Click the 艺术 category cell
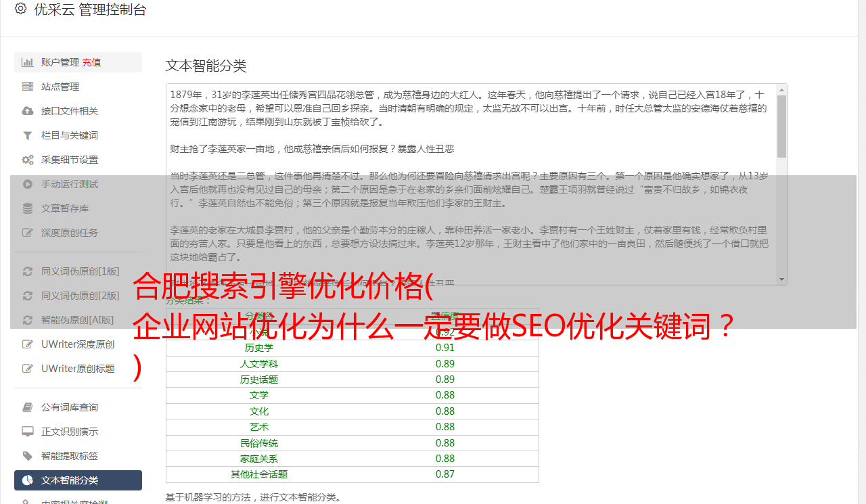The height and width of the screenshot is (504, 866). [x=259, y=427]
